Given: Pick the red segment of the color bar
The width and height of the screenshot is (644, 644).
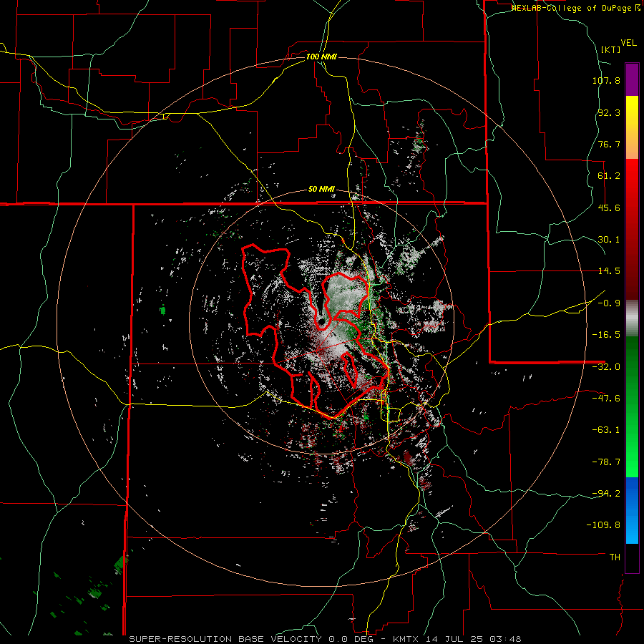Looking at the screenshot, I should [x=632, y=229].
